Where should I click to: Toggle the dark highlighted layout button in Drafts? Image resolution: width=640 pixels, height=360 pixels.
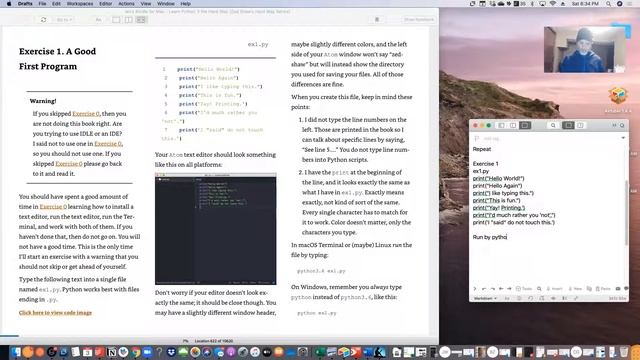point(525,125)
